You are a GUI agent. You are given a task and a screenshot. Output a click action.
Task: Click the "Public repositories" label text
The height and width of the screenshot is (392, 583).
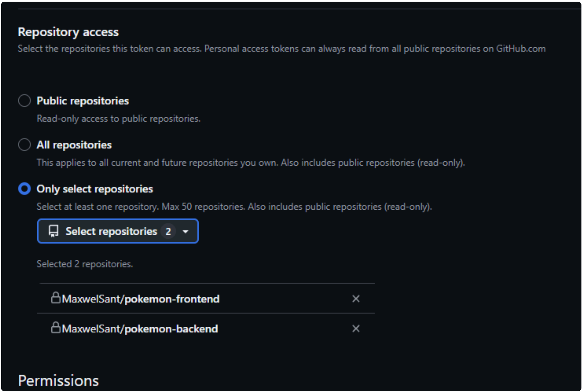pyautogui.click(x=83, y=101)
